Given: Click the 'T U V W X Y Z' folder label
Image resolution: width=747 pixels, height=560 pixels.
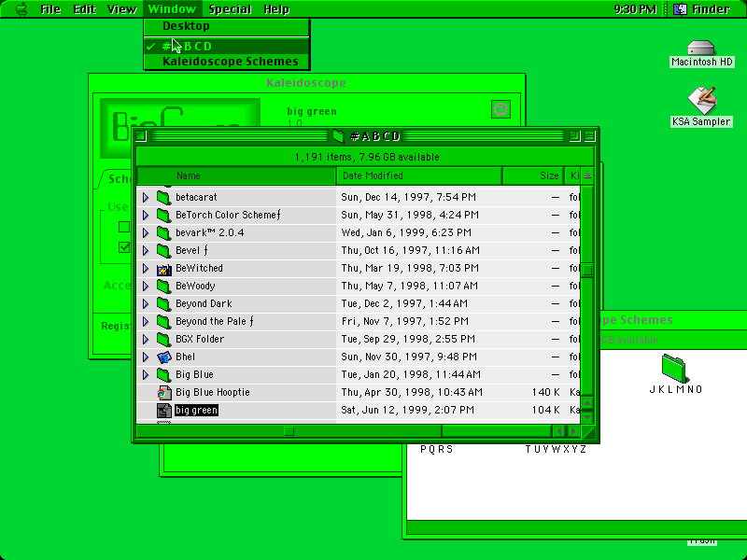Looking at the screenshot, I should pos(556,449).
